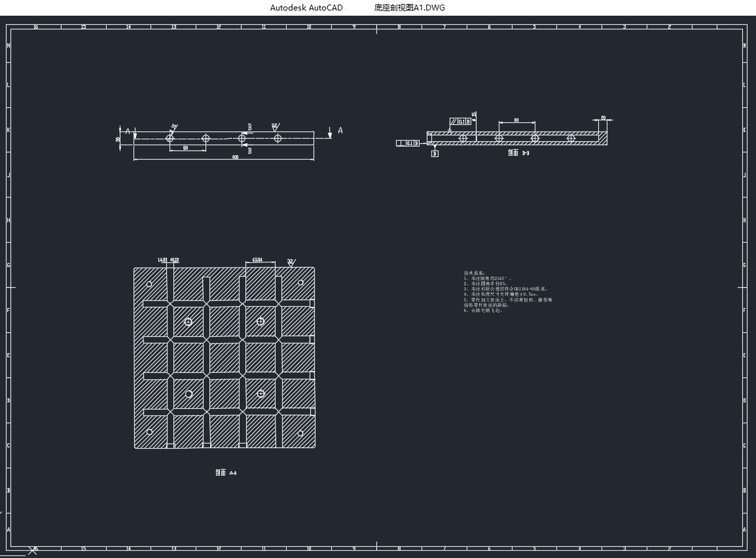This screenshot has height=558, width=756.
Task: Click the datum B box symbol
Action: point(435,153)
